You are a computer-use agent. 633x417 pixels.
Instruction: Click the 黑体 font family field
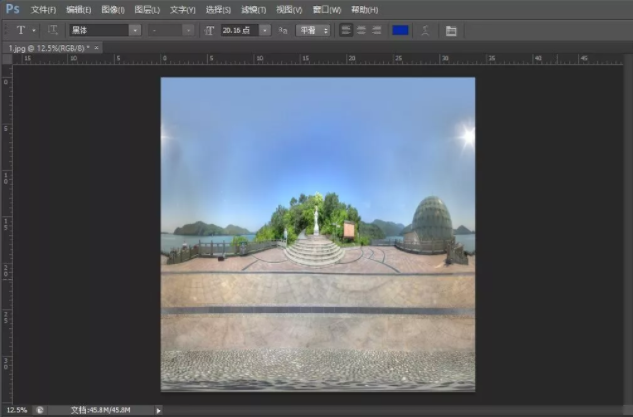[x=99, y=30]
